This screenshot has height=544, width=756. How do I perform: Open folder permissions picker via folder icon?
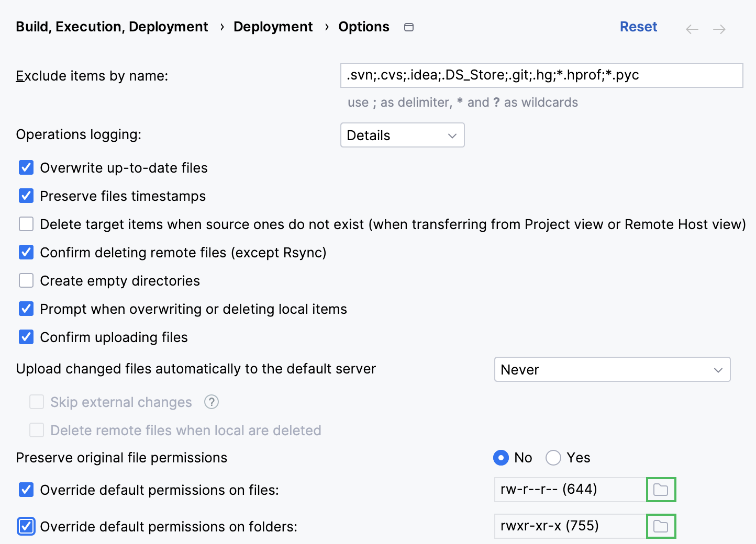tap(661, 526)
